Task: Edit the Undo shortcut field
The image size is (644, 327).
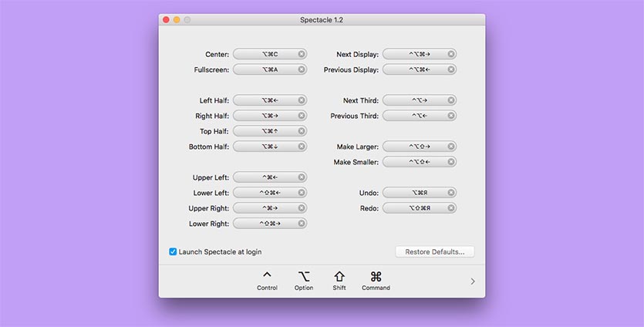Action: (420, 193)
